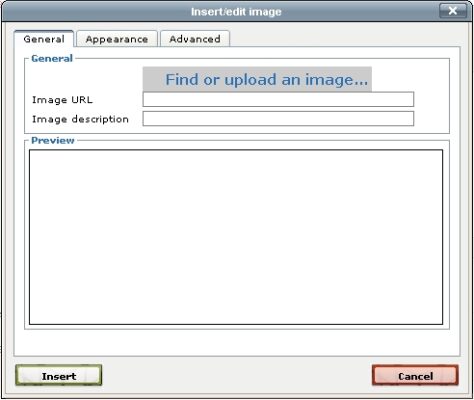Open the Advanced tab

[x=195, y=39]
